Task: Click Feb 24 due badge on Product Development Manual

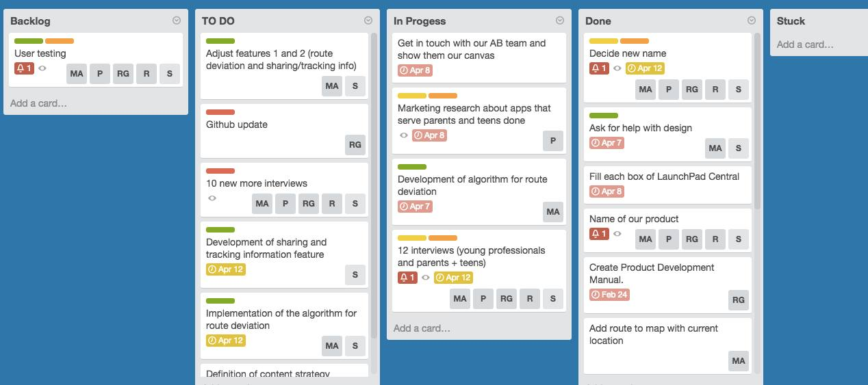Action: tap(609, 295)
